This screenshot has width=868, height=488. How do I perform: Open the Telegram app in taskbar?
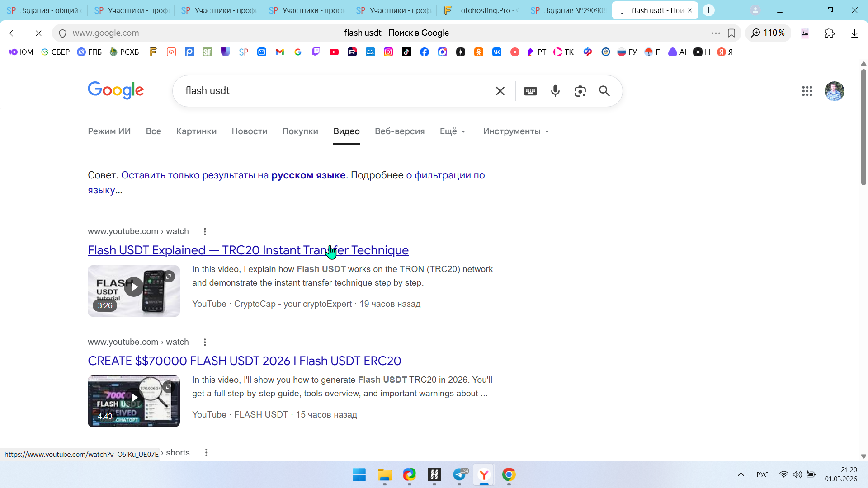coord(459,474)
